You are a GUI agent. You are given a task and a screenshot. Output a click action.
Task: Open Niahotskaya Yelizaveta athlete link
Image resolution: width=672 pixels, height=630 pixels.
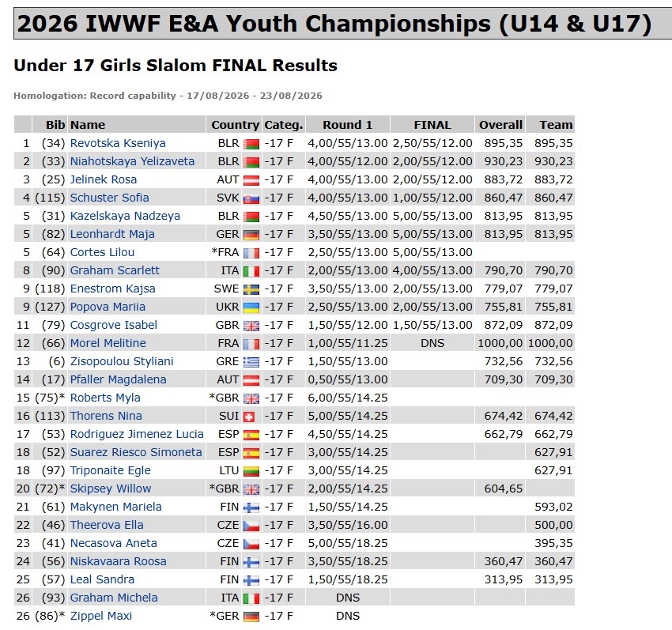click(132, 161)
